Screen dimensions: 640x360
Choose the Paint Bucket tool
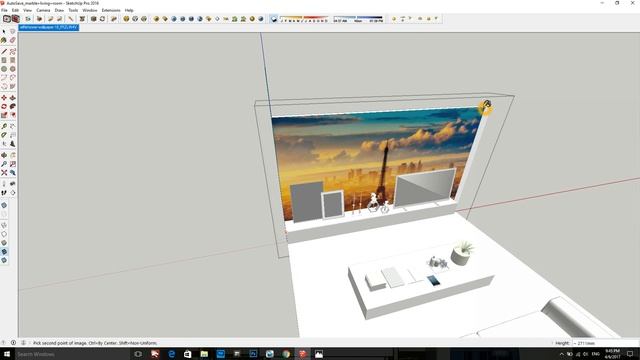(4, 40)
